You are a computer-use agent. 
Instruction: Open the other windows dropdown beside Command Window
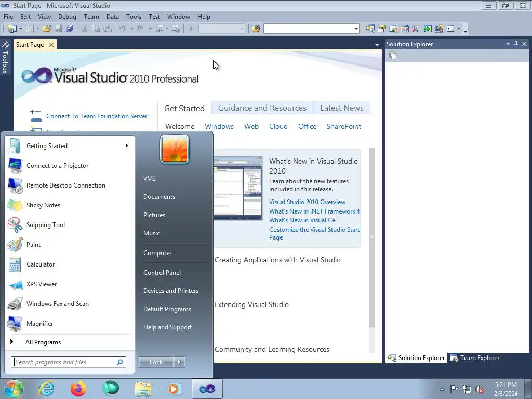(x=459, y=29)
